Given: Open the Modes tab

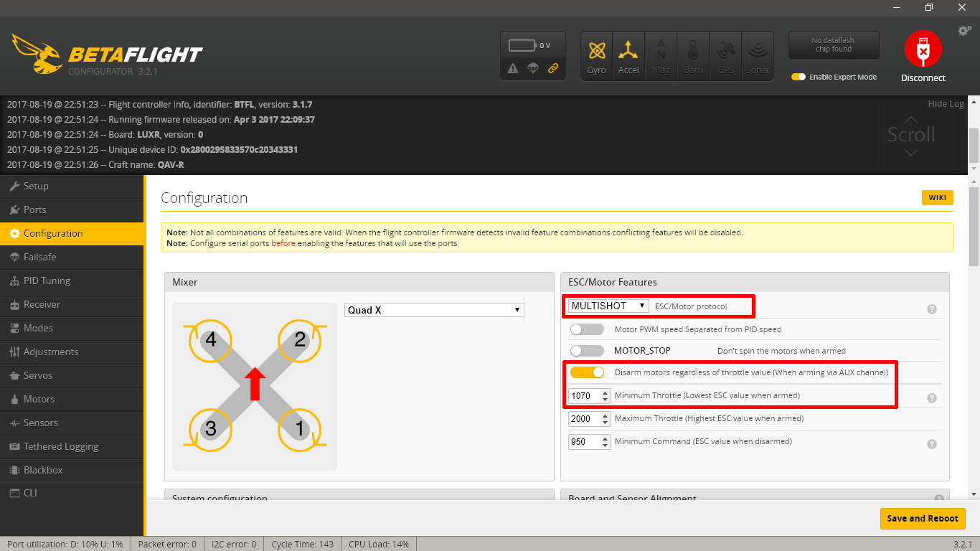Looking at the screenshot, I should 72,328.
